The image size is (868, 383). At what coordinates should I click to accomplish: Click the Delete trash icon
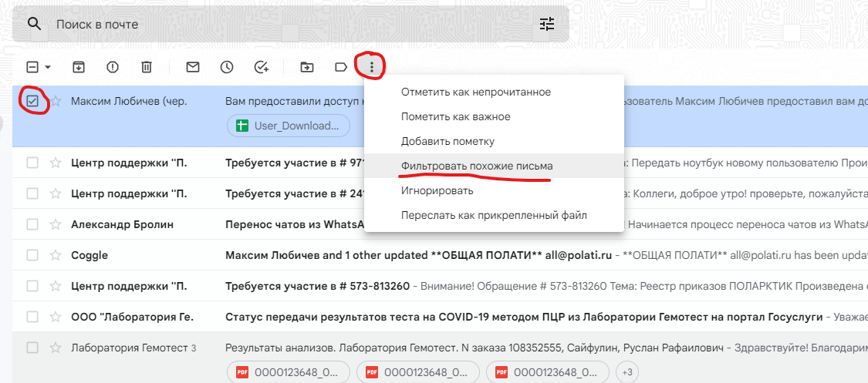click(146, 67)
